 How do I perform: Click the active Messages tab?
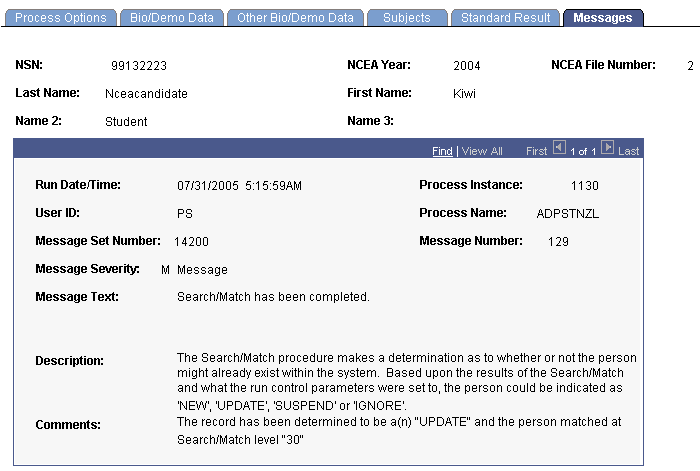click(x=603, y=18)
